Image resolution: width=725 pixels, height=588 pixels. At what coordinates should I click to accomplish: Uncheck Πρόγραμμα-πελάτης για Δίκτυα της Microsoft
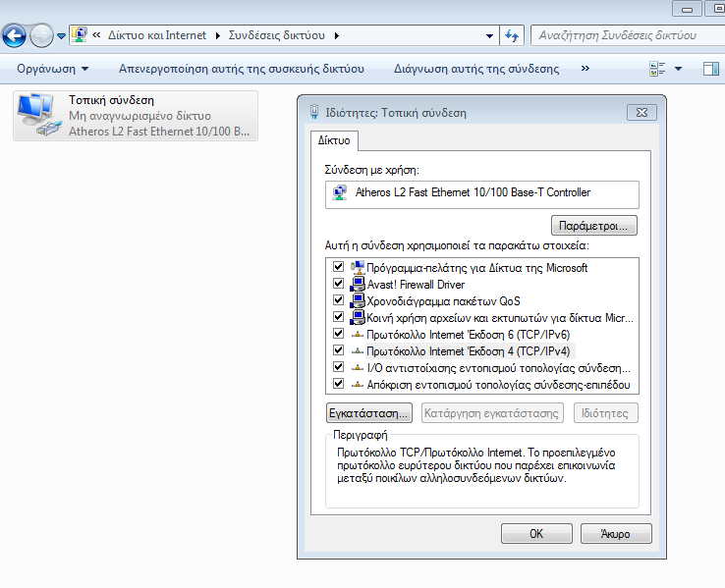[x=339, y=267]
